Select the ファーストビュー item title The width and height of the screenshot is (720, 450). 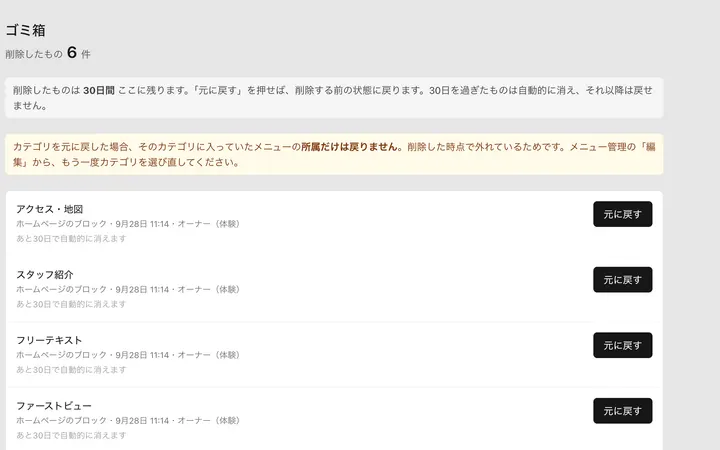tap(54, 406)
